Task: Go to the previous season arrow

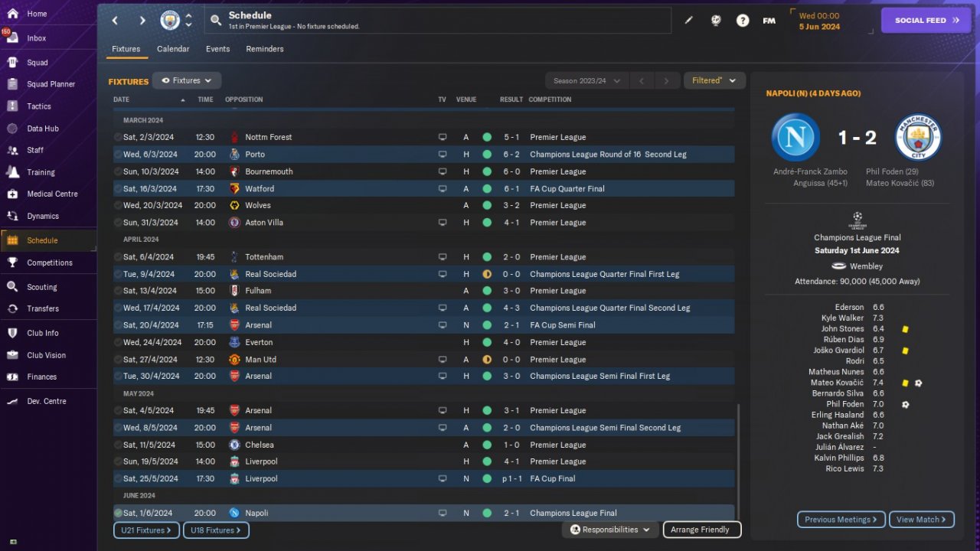Action: tap(642, 80)
